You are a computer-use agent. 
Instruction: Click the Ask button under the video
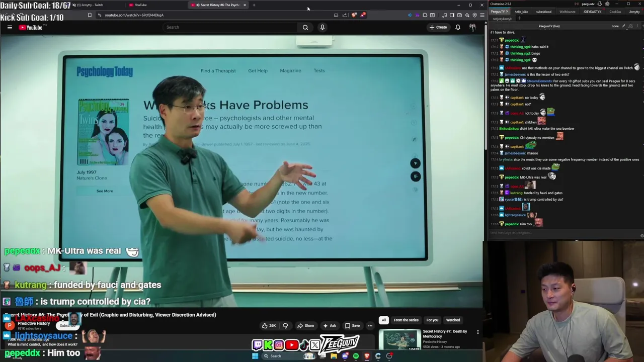pyautogui.click(x=330, y=325)
